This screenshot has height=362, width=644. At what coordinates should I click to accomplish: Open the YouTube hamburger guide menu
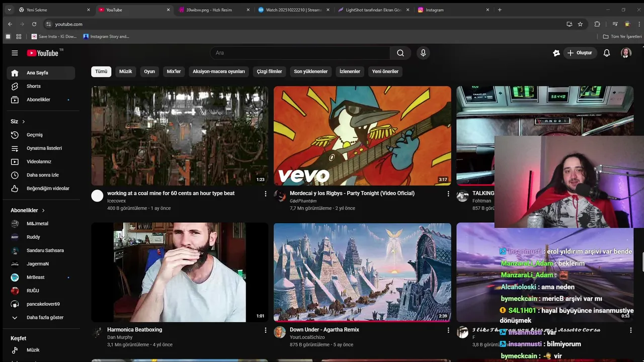(15, 53)
